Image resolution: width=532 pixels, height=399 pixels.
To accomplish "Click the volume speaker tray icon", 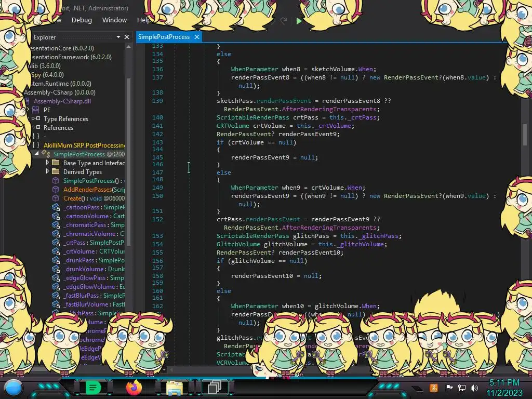I will point(474,388).
